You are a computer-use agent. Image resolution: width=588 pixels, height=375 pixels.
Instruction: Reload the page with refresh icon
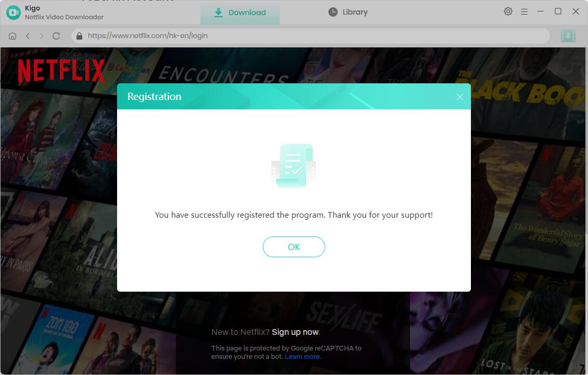(x=56, y=35)
